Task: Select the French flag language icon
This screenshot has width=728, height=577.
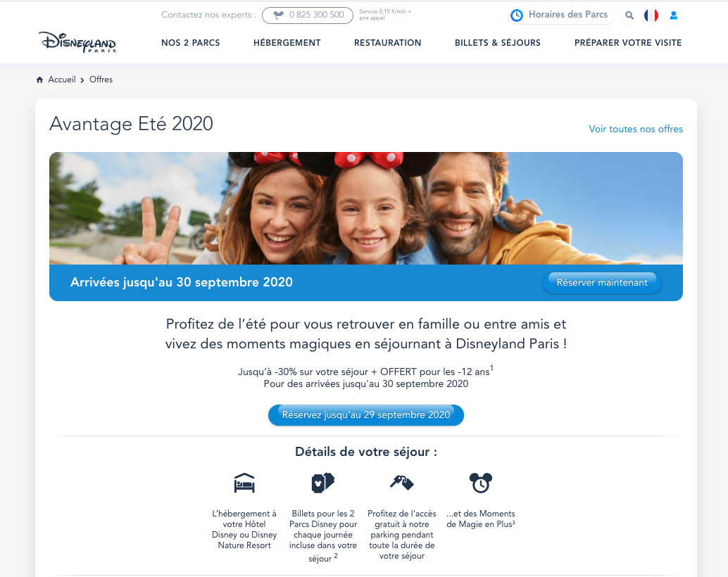Action: (x=651, y=15)
